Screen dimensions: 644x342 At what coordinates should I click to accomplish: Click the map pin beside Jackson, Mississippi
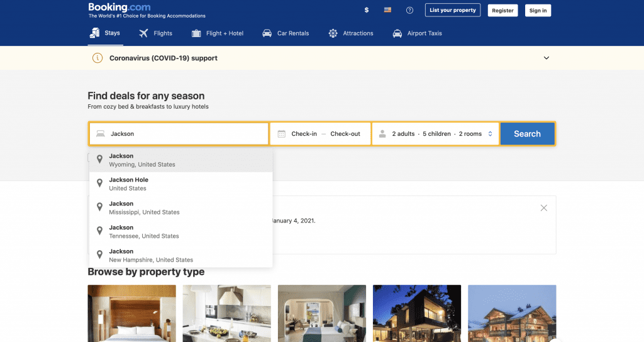99,207
